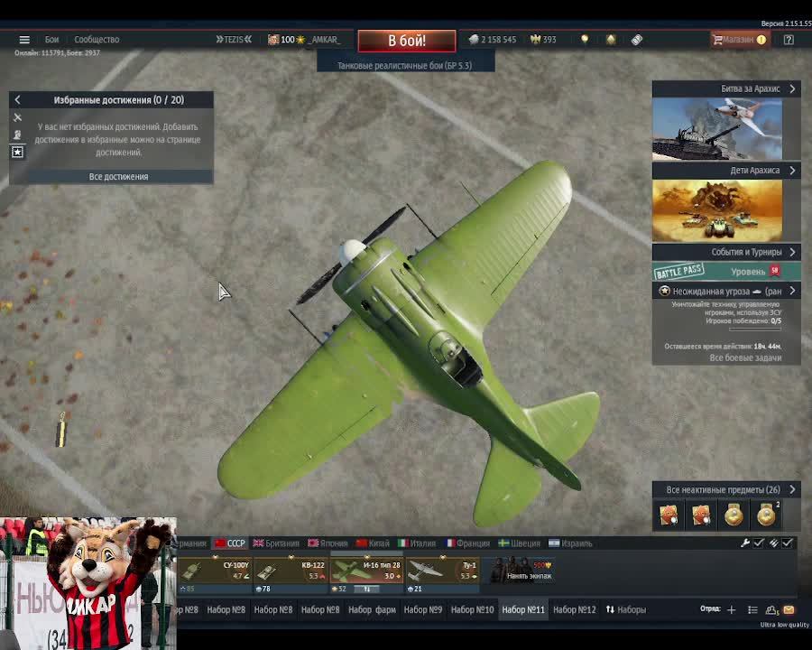Expand the Битва за Арахис promo
Screen dimensions: 812x650
[793, 88]
